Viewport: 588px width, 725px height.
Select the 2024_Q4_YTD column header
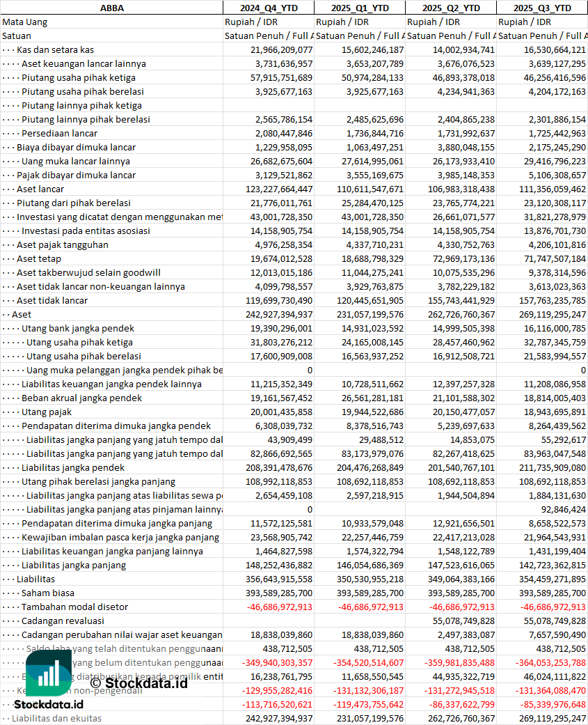tap(269, 8)
